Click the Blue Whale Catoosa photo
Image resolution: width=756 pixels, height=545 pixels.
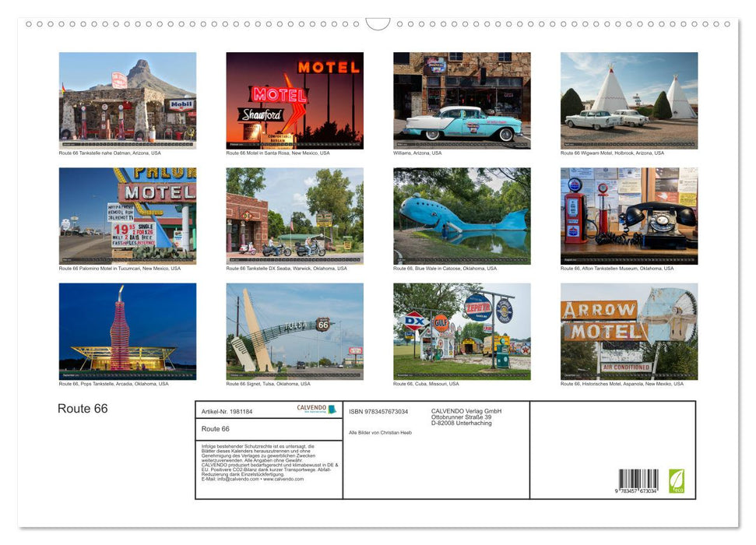click(461, 215)
